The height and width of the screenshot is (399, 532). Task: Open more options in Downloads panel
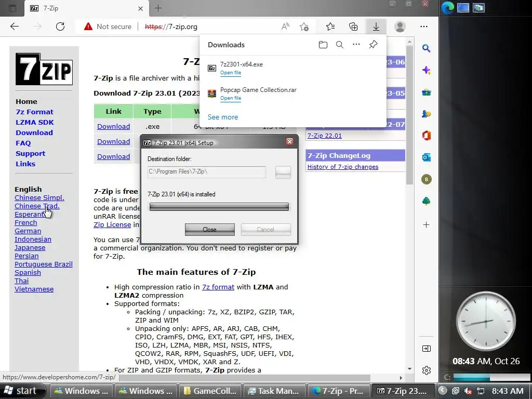pos(356,44)
